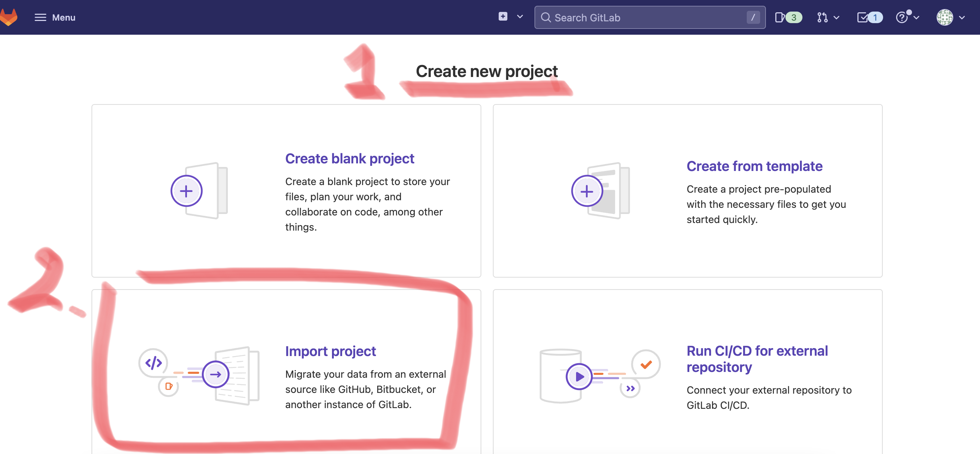Expand the user profile dropdown chevron
Screen dimensions: 980x454
962,17
